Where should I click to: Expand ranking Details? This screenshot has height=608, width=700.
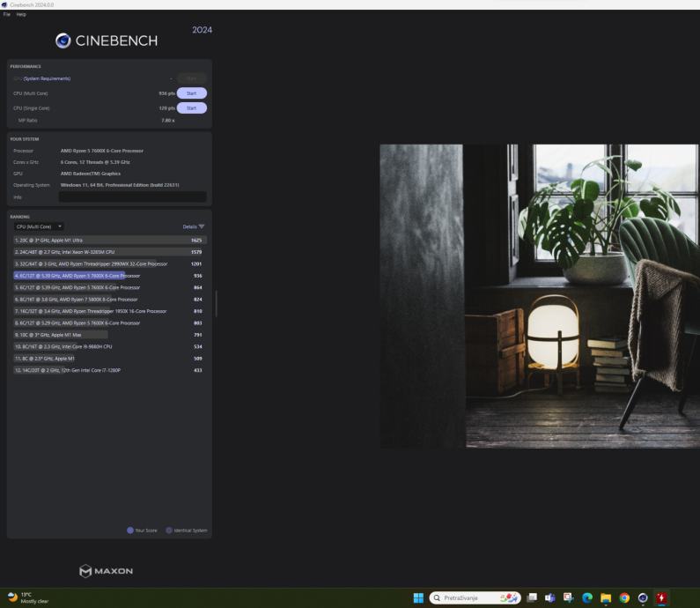[194, 226]
